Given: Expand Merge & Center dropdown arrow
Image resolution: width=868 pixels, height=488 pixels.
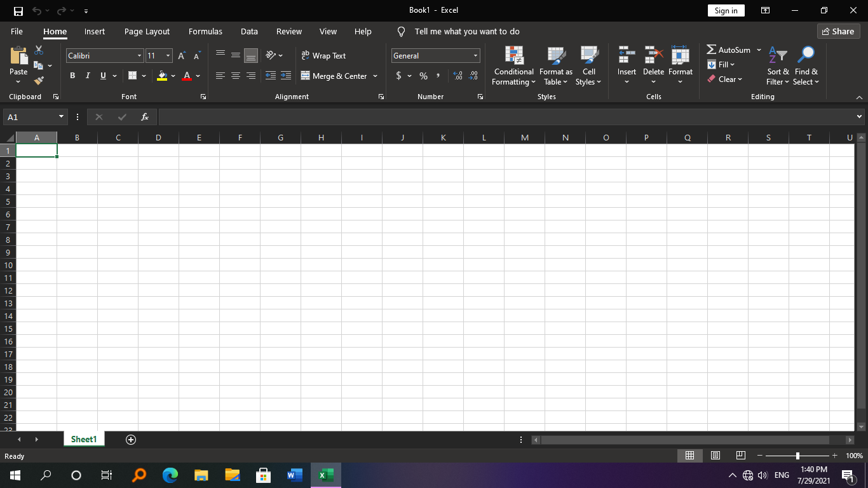Looking at the screenshot, I should 375,76.
